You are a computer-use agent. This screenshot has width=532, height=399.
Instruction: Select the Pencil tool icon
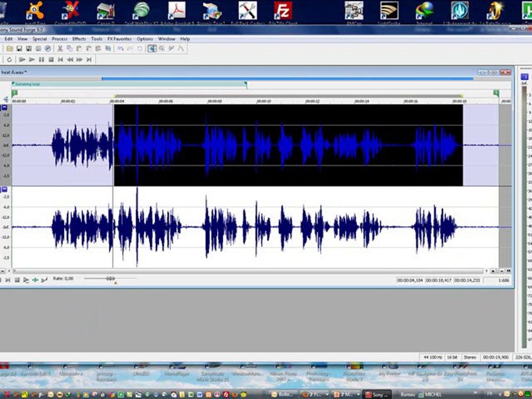tap(171, 49)
